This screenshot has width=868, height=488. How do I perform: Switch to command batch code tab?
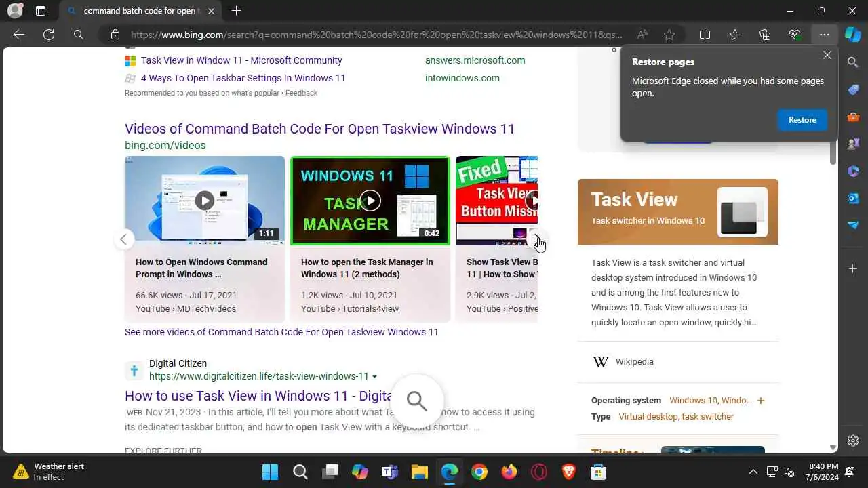(x=141, y=11)
